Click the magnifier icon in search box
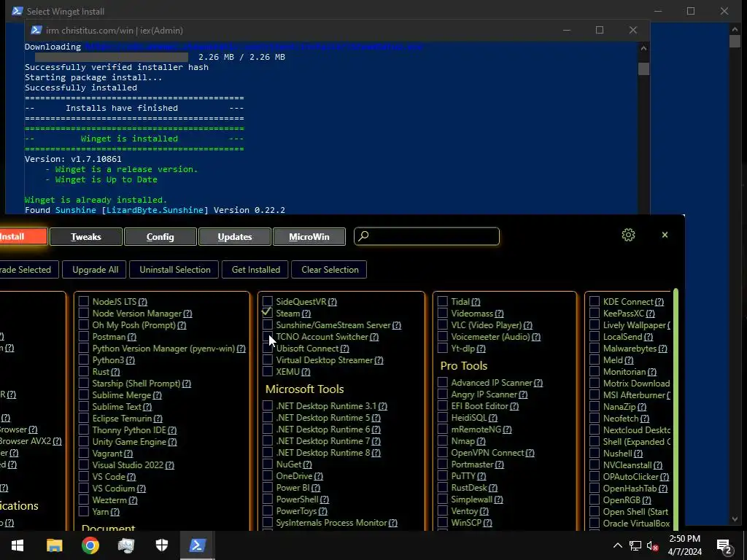The image size is (747, 560). pyautogui.click(x=363, y=236)
